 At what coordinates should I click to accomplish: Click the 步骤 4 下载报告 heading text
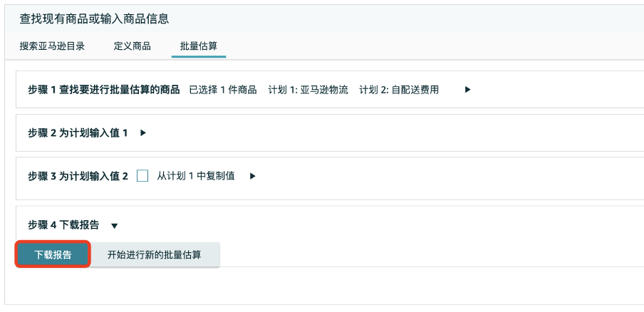[63, 225]
